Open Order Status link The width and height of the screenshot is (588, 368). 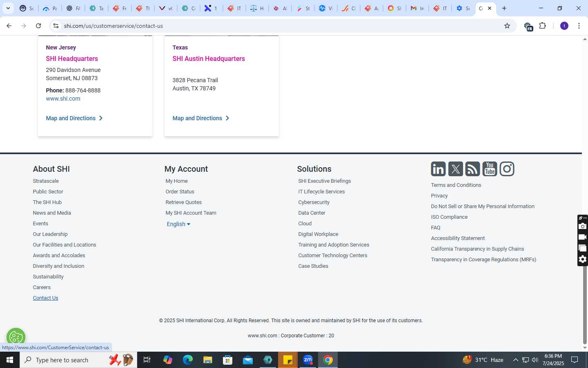(180, 192)
